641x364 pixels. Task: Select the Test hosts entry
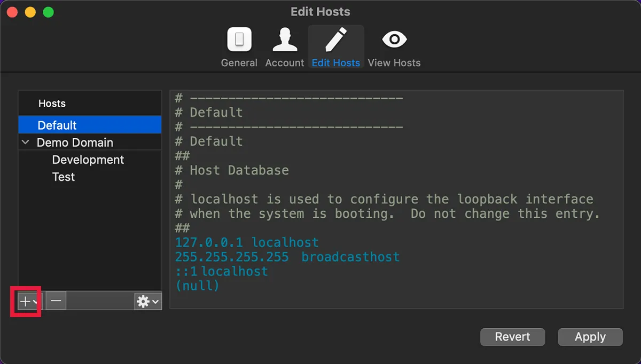click(63, 177)
